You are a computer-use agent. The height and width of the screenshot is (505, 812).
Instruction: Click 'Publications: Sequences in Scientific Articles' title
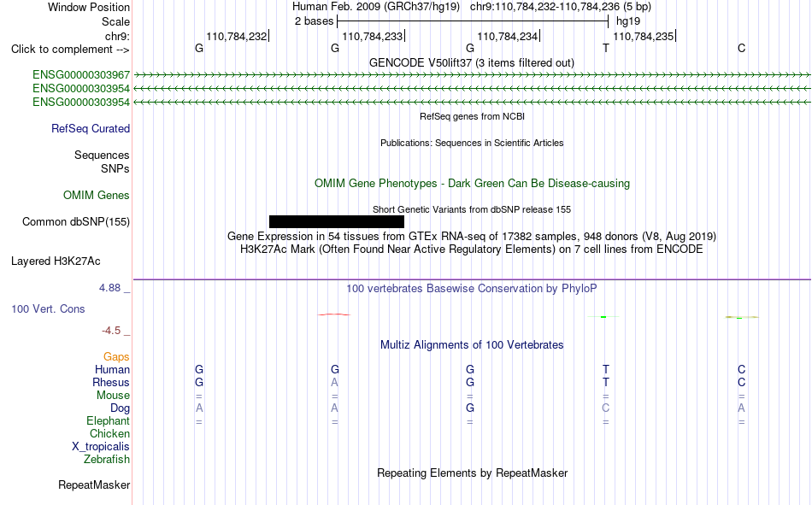pyautogui.click(x=472, y=143)
